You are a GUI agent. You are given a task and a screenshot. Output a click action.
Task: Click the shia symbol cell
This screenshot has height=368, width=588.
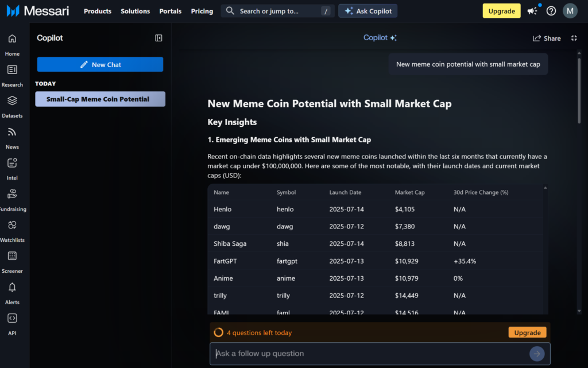[x=283, y=243]
